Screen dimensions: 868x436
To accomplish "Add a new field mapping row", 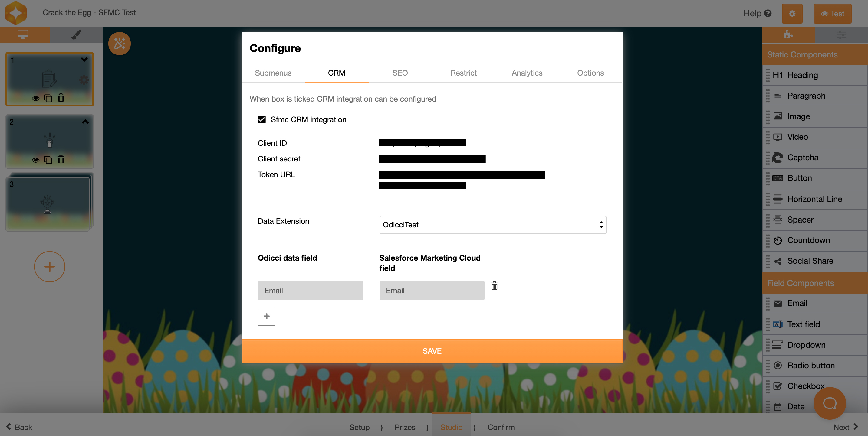I will click(266, 317).
